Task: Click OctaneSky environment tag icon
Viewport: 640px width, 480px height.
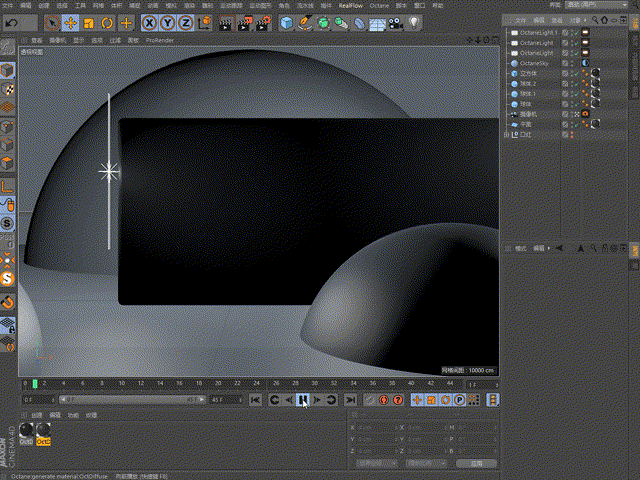Action: pos(585,63)
